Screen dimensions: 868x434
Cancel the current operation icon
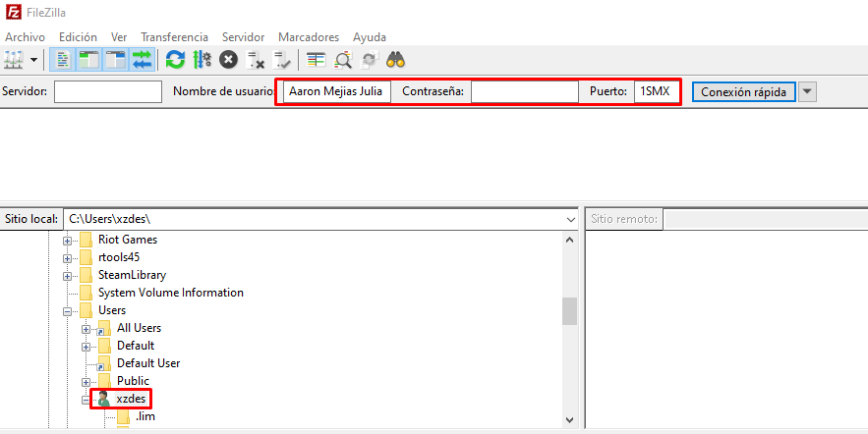(229, 60)
